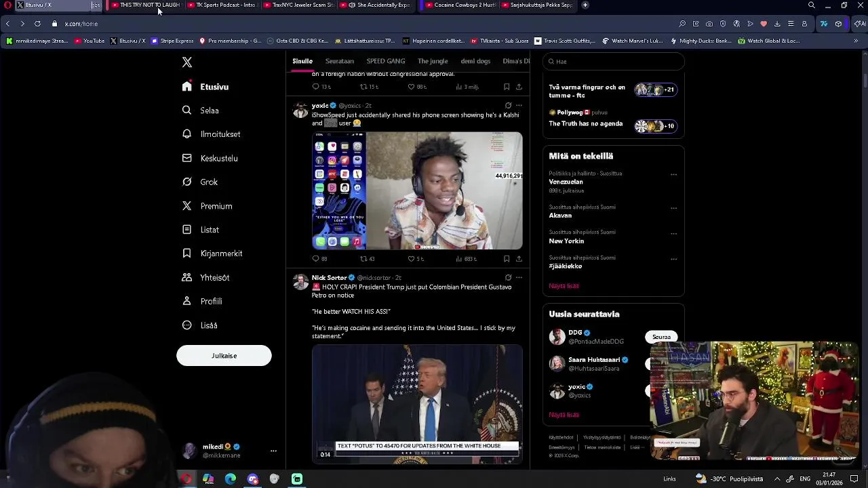Open Keskustelu messages

210,158
